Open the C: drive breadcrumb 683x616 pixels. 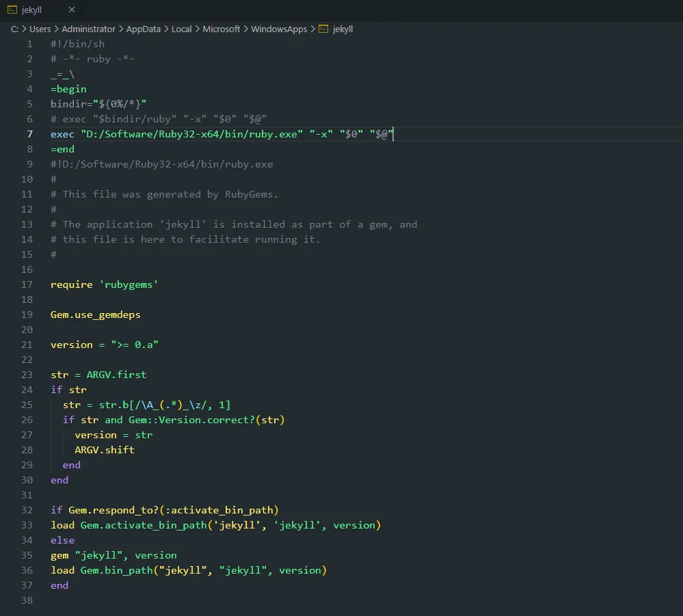click(x=15, y=29)
